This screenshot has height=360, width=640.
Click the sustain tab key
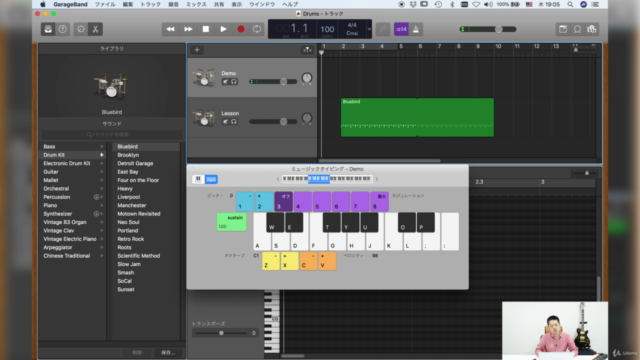click(x=231, y=222)
